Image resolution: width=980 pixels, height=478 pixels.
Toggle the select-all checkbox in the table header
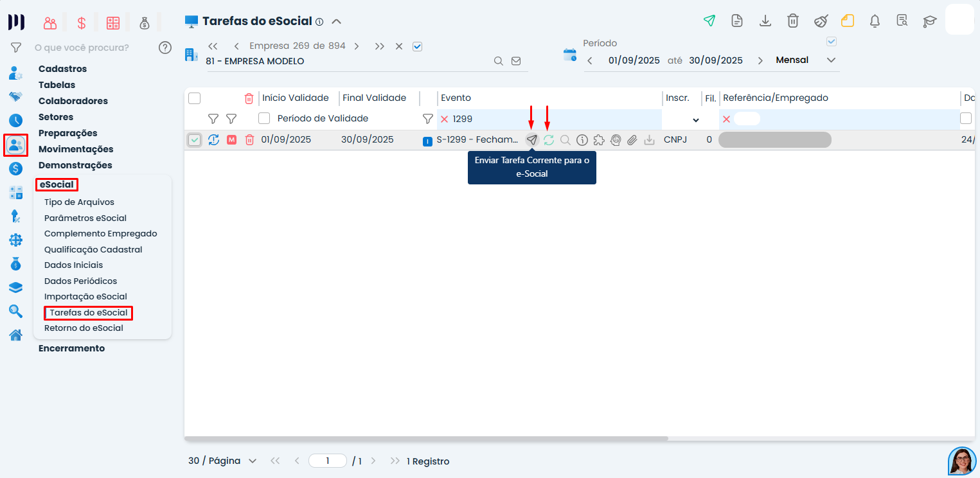point(194,98)
